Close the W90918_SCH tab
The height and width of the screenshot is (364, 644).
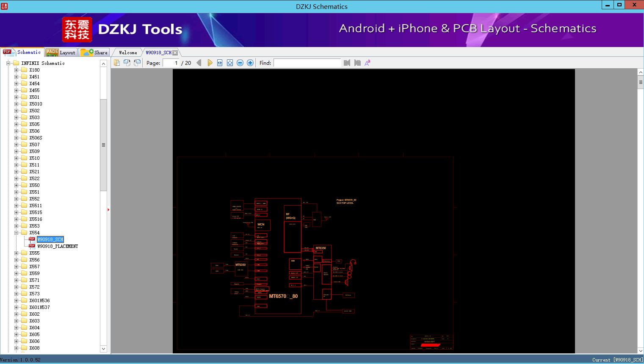tap(175, 53)
